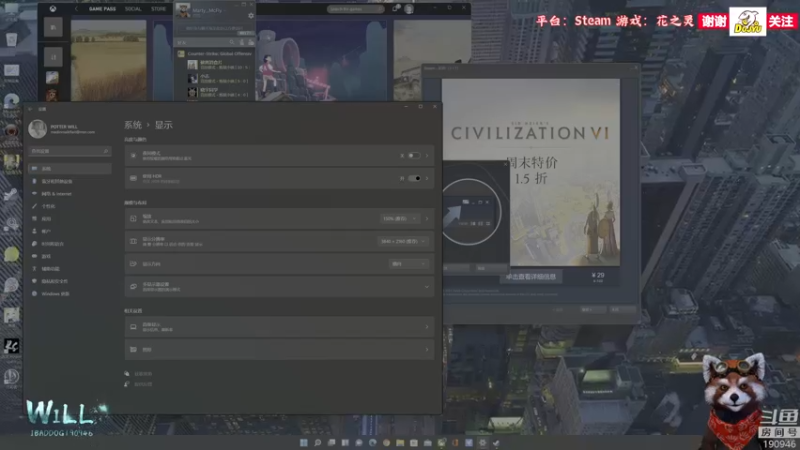
Task: Click the Privacy & security shield icon
Action: (x=35, y=281)
